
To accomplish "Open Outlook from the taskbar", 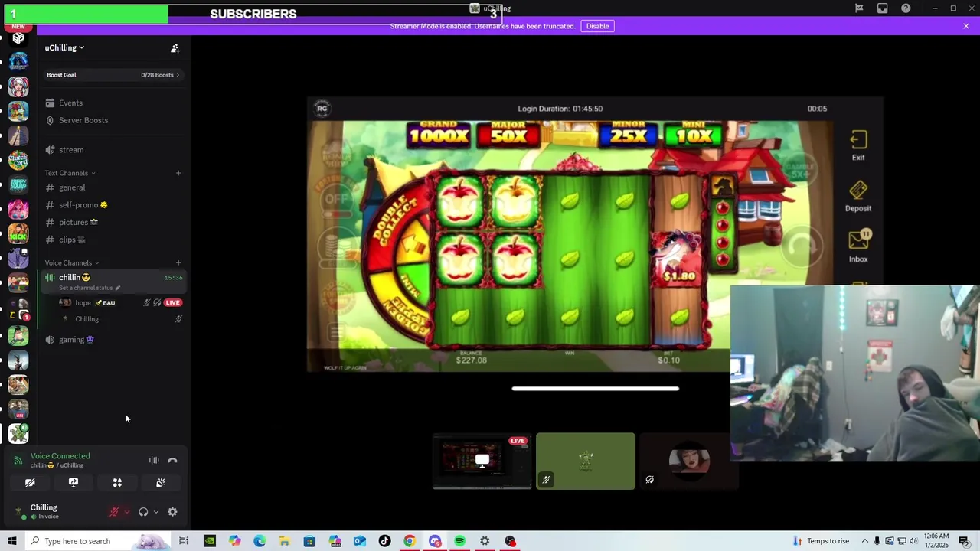I will 360,541.
